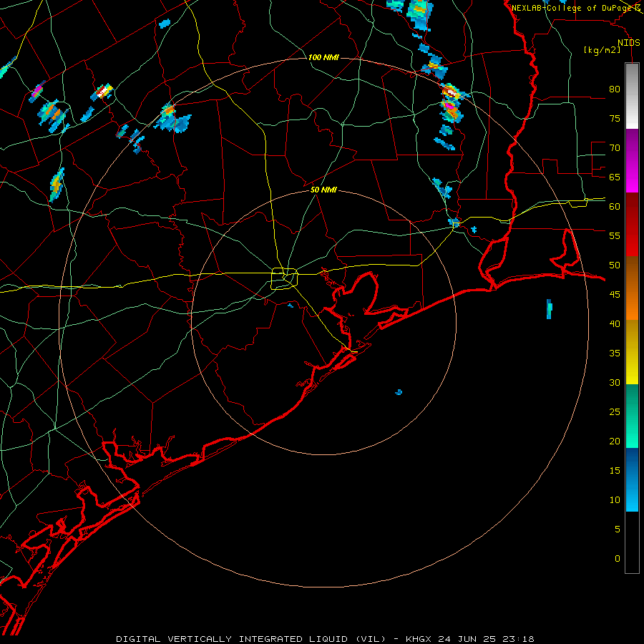
Task: Click the scale value "5"
Action: (x=618, y=529)
